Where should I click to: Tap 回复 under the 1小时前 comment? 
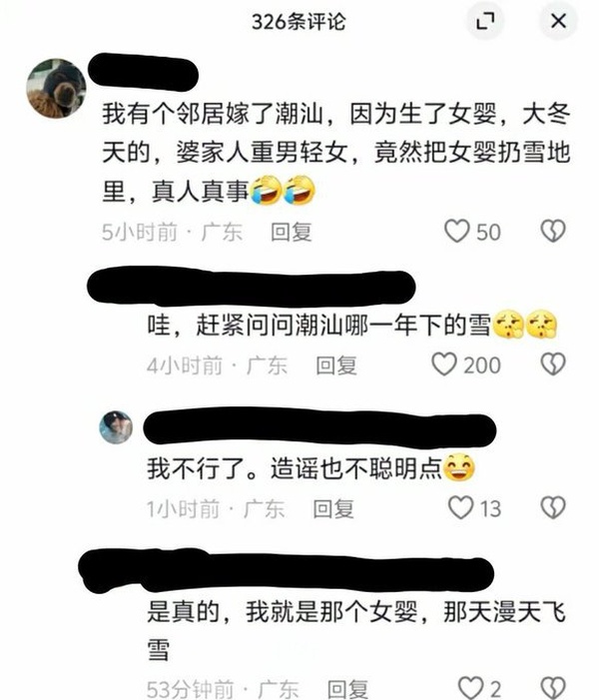tap(333, 508)
